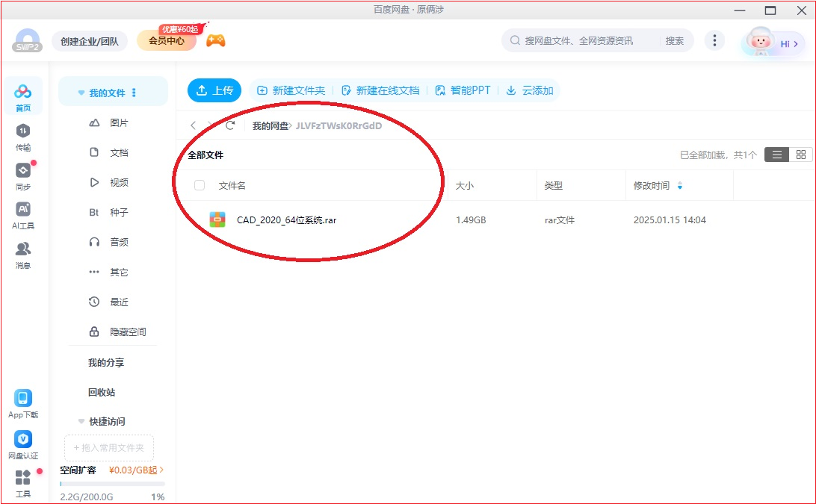Screen dimensions: 816x504
Task: Select file CAD_2020_64位系统.rar
Action: (x=287, y=220)
